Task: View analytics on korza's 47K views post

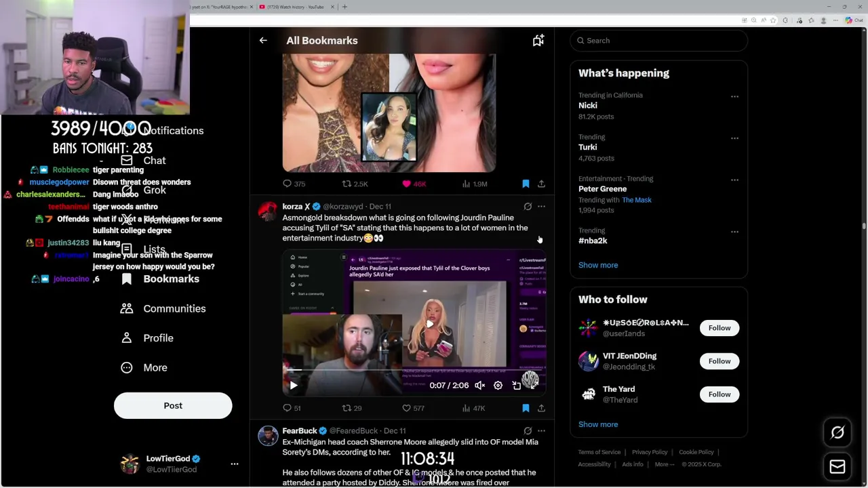Action: coord(473,408)
